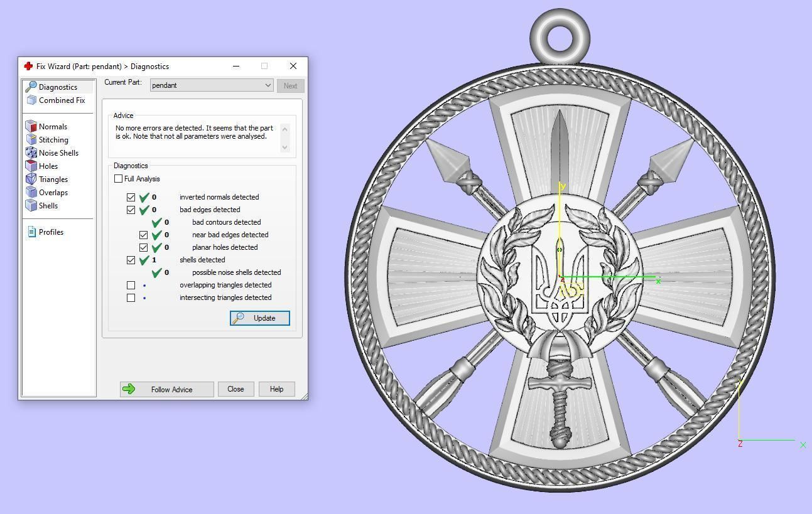This screenshot has width=812, height=514.
Task: Minimize the Fix Wizard dialog
Action: [236, 66]
